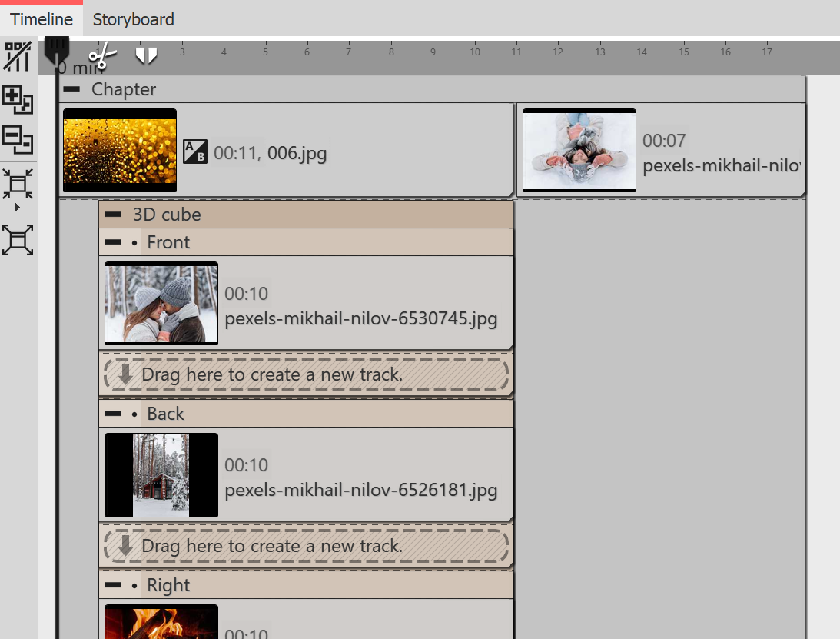Click the shrink-view-to-fit icon in left toolbar

(x=17, y=182)
